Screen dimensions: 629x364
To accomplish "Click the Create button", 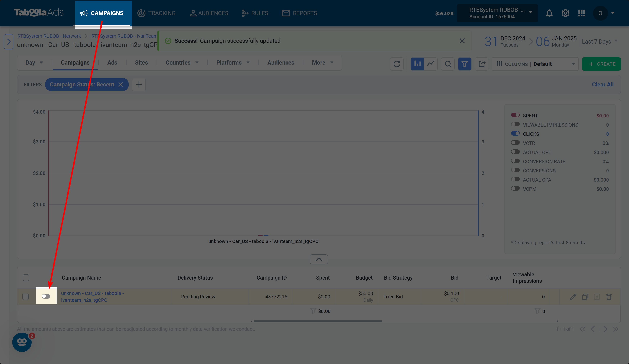I will pyautogui.click(x=601, y=64).
